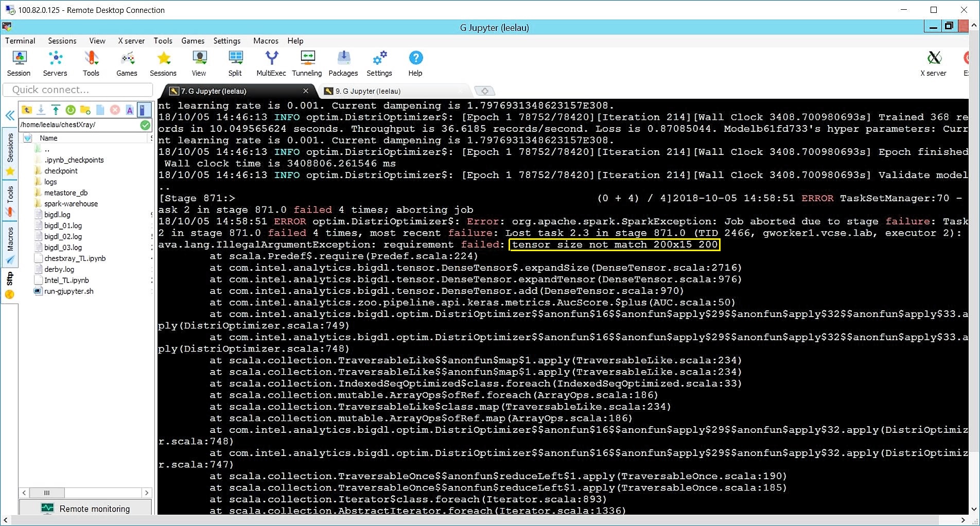Select the checkpoint folder
Viewport: 980px width, 526px height.
pyautogui.click(x=61, y=171)
